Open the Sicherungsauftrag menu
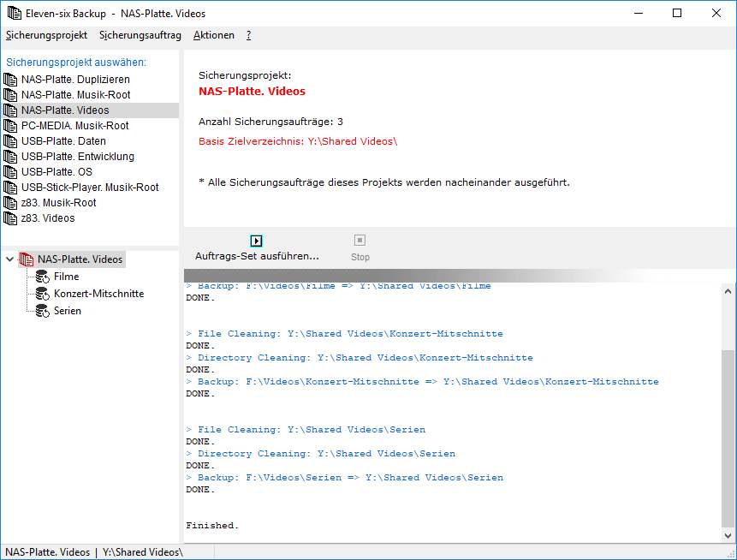The height and width of the screenshot is (560, 737). (140, 35)
